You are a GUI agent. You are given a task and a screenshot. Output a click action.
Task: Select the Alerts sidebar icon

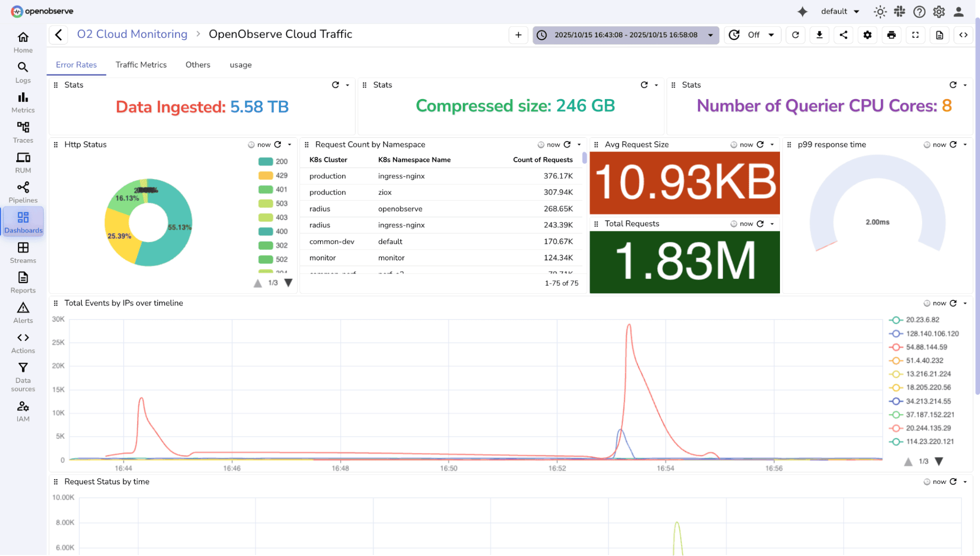pyautogui.click(x=23, y=312)
